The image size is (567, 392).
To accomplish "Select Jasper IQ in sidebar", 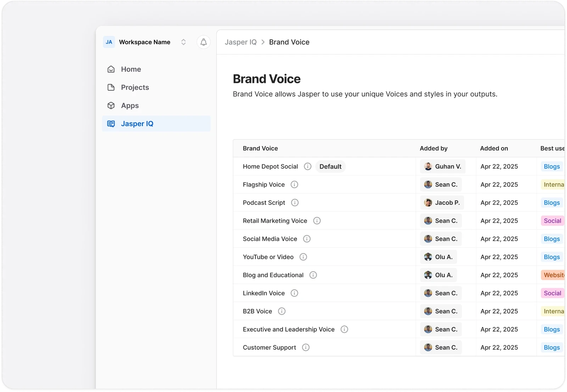I will tap(156, 124).
